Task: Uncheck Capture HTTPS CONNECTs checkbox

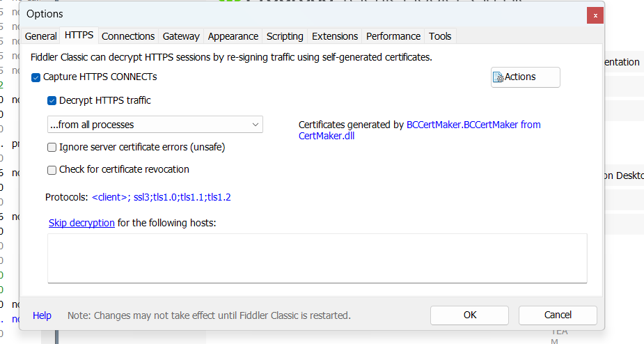Action: [36, 77]
